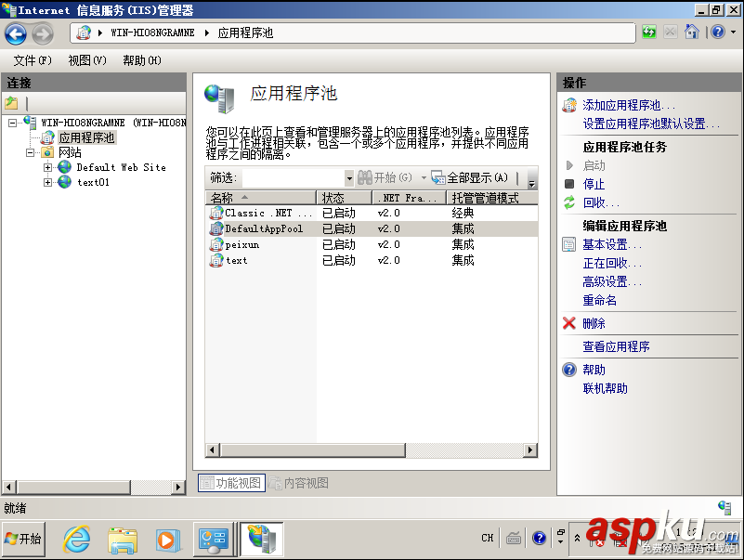This screenshot has width=744, height=560.
Task: Select the DefaultAppPool row
Action: (372, 228)
